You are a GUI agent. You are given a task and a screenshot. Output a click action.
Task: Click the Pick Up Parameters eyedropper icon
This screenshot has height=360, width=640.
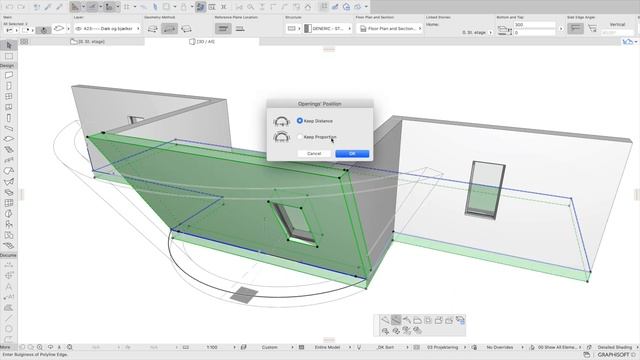[48, 7]
